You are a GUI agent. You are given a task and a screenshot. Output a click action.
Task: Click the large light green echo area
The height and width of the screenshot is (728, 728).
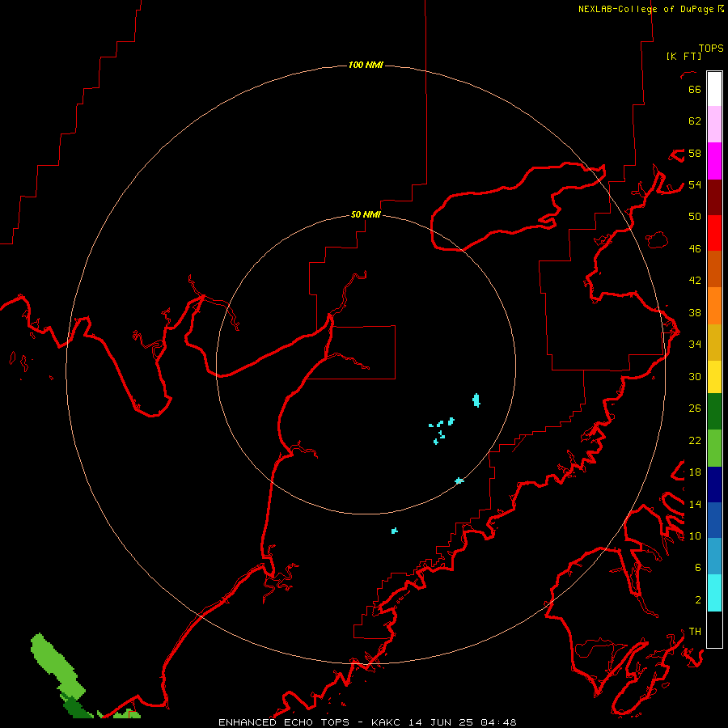[x=56, y=664]
